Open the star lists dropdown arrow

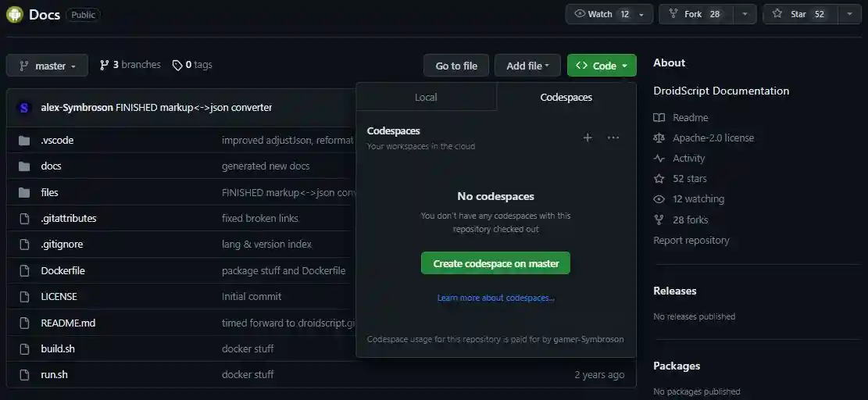pyautogui.click(x=850, y=14)
